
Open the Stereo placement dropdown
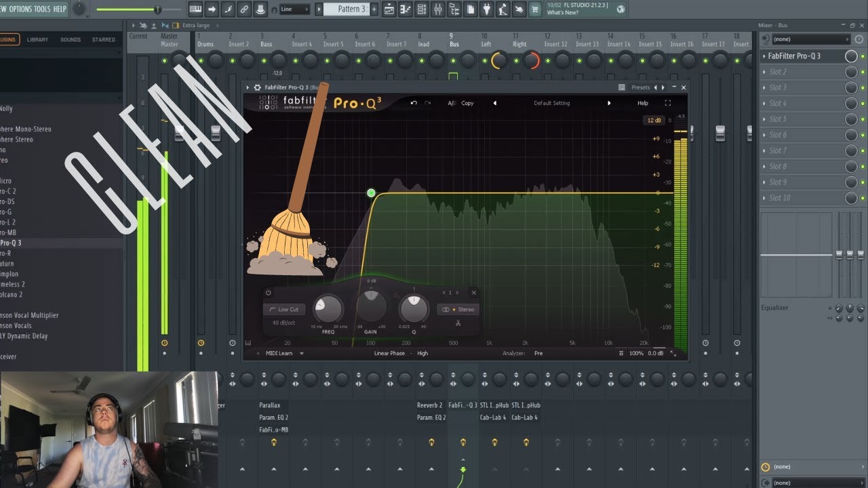(x=458, y=309)
